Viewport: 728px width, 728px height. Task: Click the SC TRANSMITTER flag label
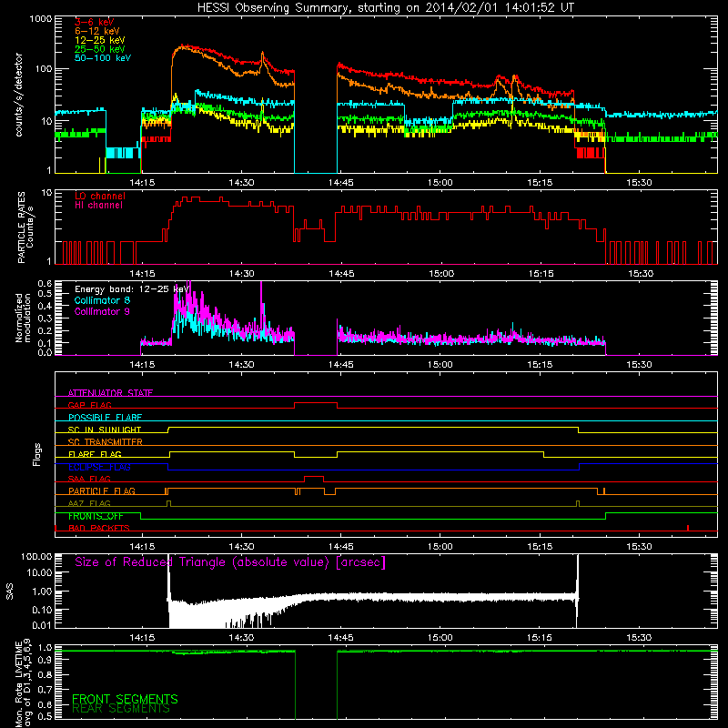(106, 441)
